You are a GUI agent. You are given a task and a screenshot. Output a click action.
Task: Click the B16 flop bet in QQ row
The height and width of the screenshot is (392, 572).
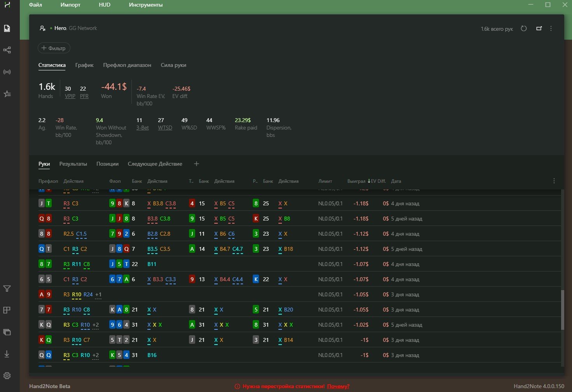point(152,355)
